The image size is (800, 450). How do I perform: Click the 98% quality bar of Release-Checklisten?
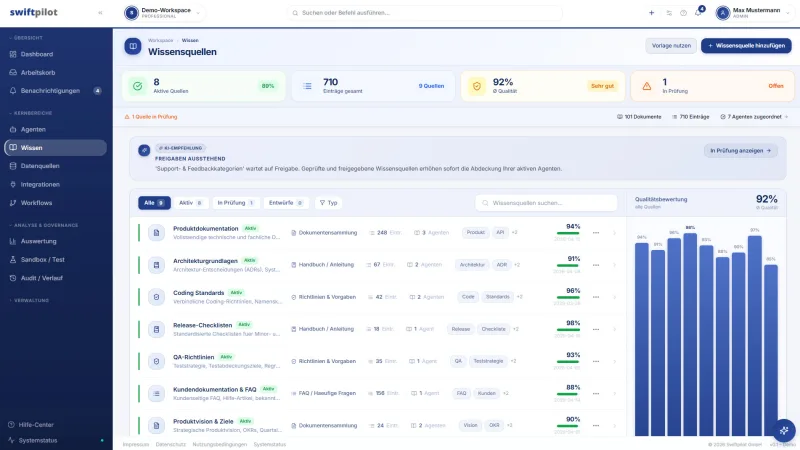(567, 330)
